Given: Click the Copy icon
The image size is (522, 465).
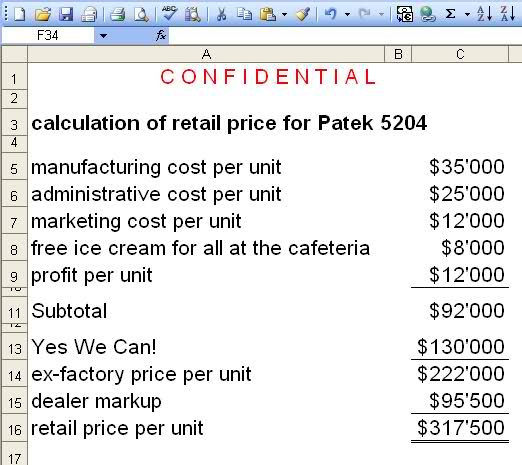Looking at the screenshot, I should [244, 14].
